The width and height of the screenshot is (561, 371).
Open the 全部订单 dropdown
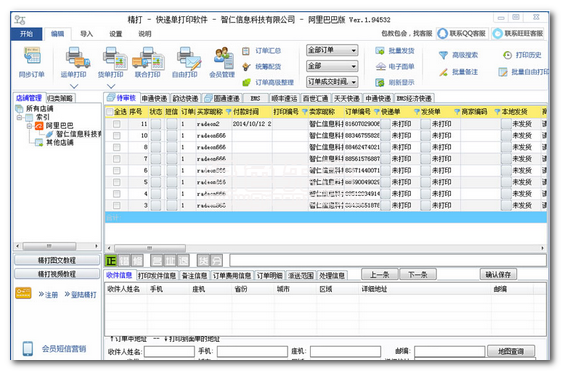point(332,50)
